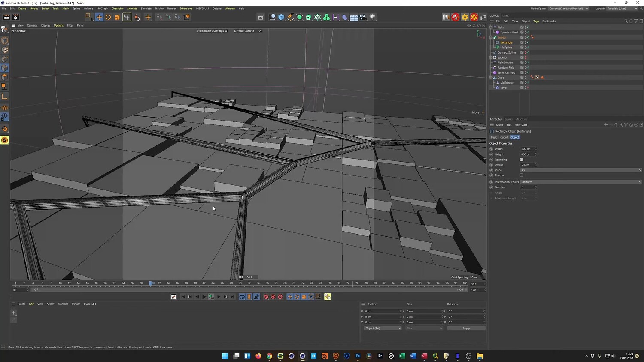
Task: Select the Rotate tool in top toolbar
Action: tap(108, 17)
